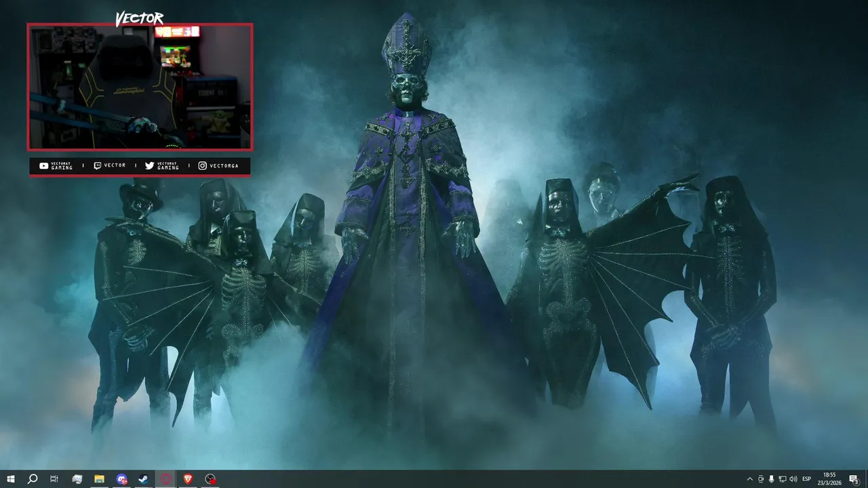The height and width of the screenshot is (488, 868).
Task: Click the VECTORGA Instagram handle text
Action: (x=224, y=166)
